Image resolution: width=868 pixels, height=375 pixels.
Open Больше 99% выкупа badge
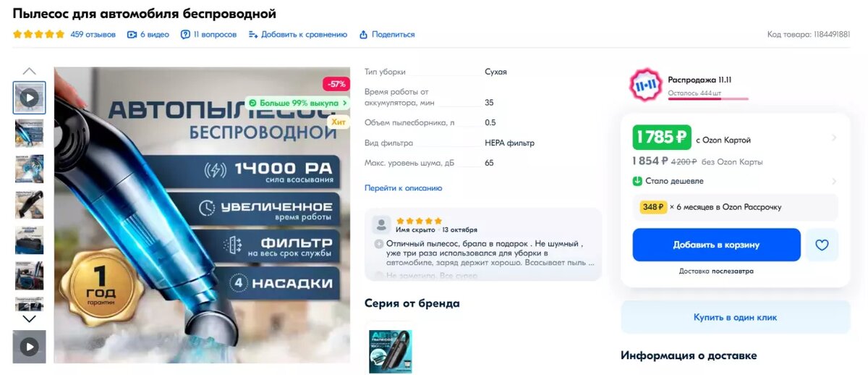tap(297, 103)
